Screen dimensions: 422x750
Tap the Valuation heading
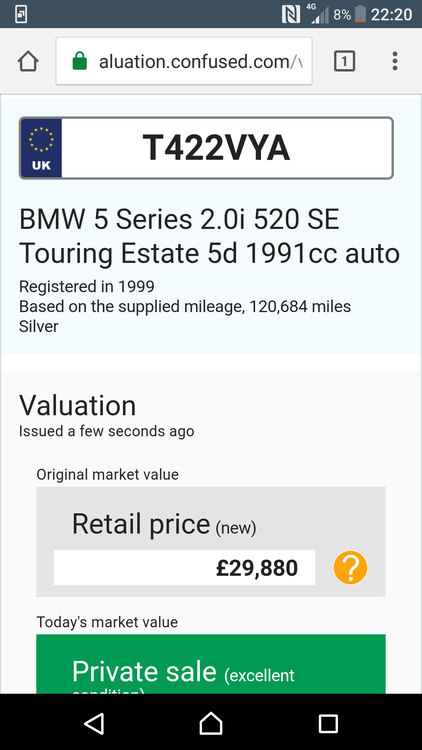point(78,406)
